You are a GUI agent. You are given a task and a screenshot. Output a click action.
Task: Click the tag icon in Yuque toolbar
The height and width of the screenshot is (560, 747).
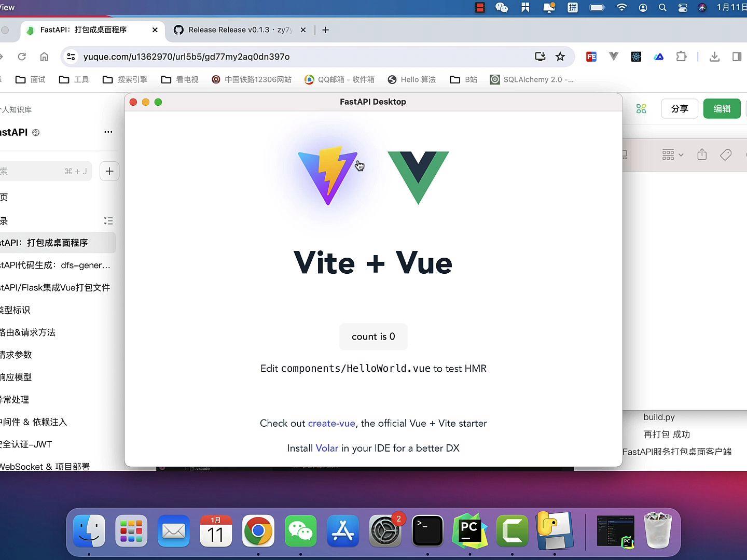point(726,155)
